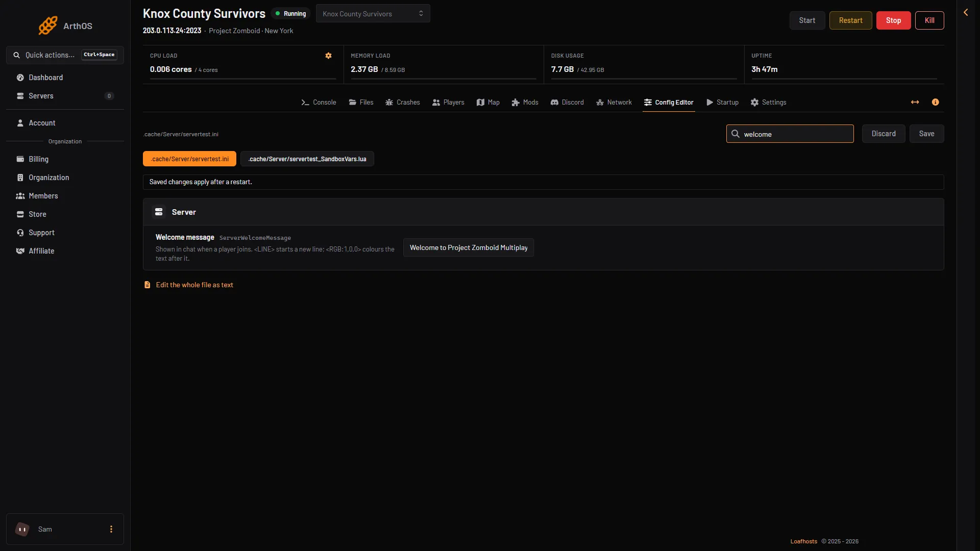Open the user menu three-dots next to Sam
The image size is (980, 551).
(x=111, y=529)
